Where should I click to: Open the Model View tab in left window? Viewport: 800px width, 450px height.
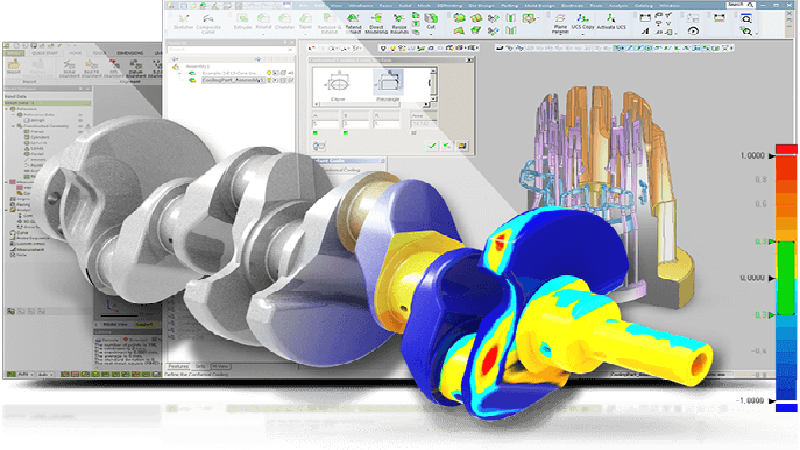tap(115, 324)
